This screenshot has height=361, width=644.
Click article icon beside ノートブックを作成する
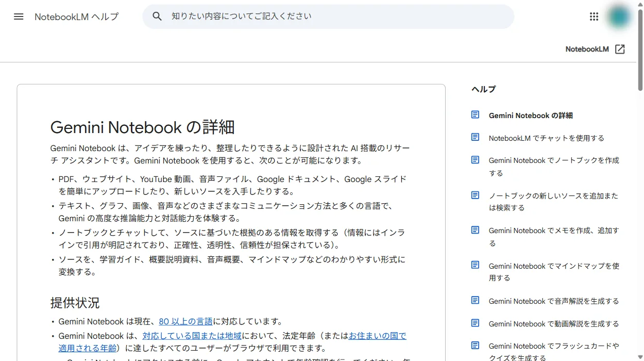click(476, 160)
